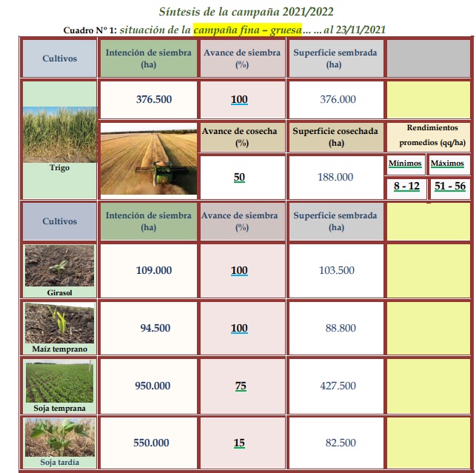The height and width of the screenshot is (473, 476).
Task: Click the highlighted campaña fina – gruesa text
Action: (x=242, y=30)
